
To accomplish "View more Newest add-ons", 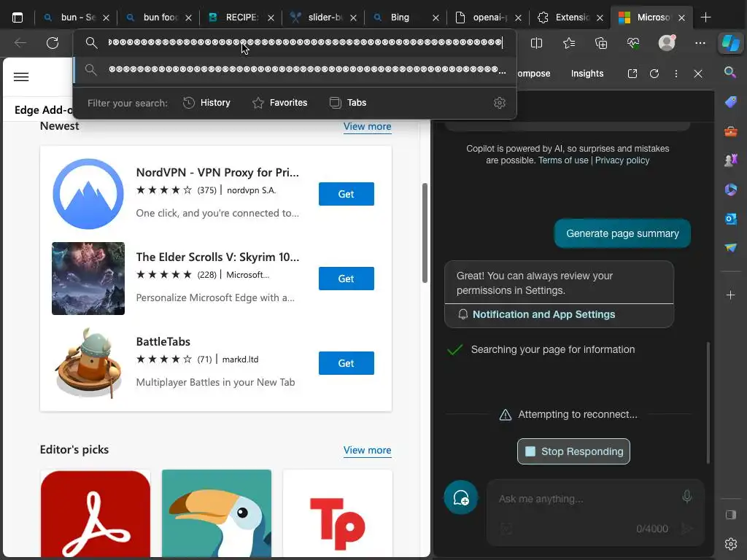I will [x=368, y=127].
